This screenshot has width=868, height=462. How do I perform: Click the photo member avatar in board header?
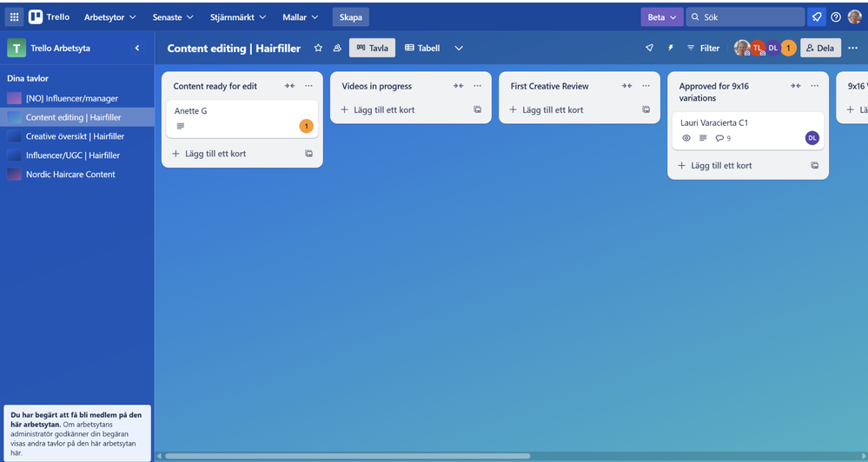coord(742,48)
